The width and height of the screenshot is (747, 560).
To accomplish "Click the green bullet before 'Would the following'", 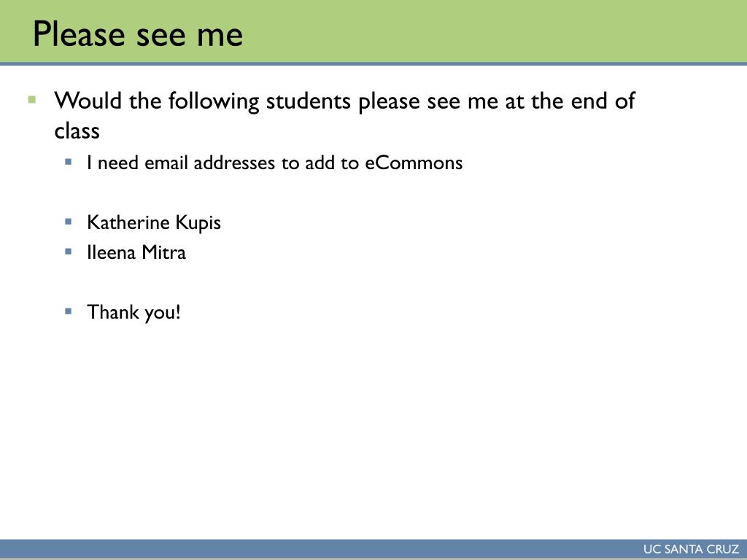I will point(32,99).
